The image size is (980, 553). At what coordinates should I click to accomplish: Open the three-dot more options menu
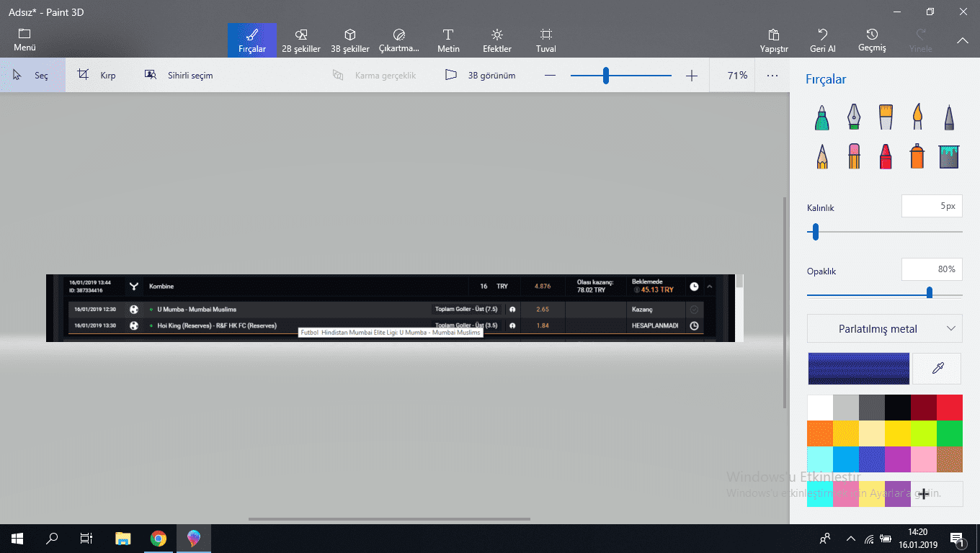(772, 75)
